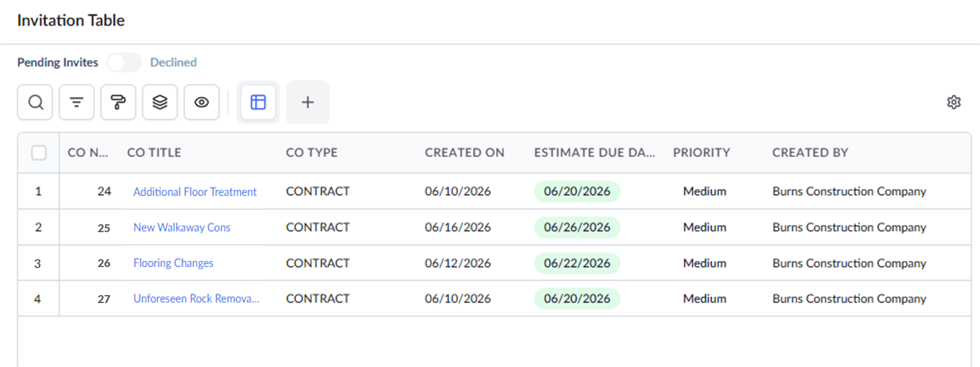Open the Unforeseen Rock Removal link

196,298
